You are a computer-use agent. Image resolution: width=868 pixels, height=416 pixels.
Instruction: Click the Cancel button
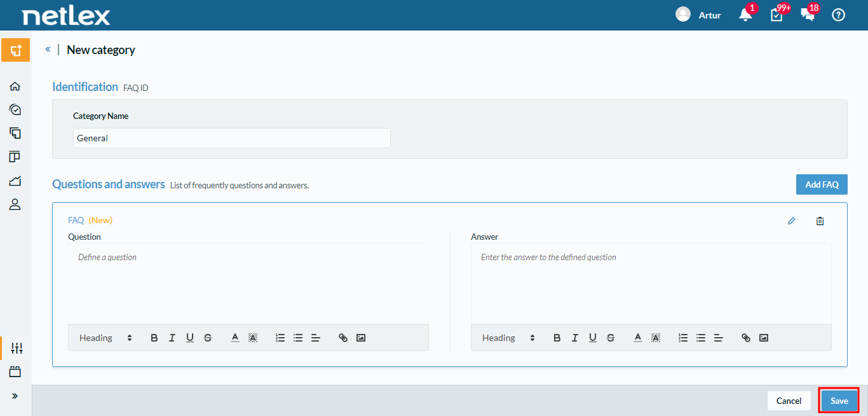[x=789, y=401]
